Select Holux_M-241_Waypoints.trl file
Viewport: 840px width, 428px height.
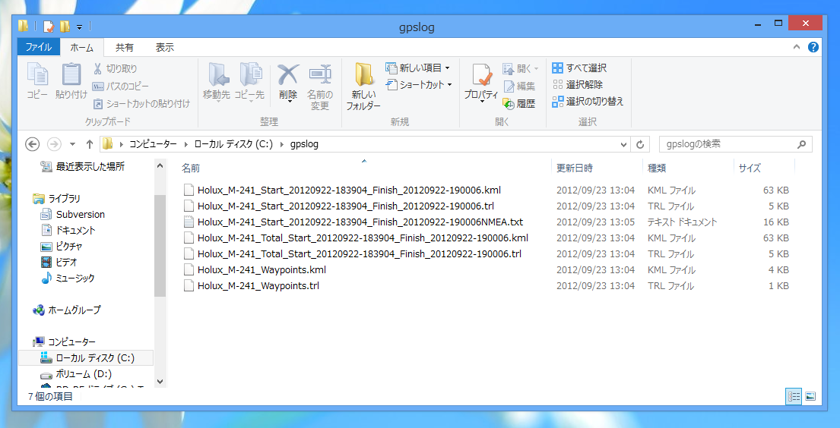252,286
